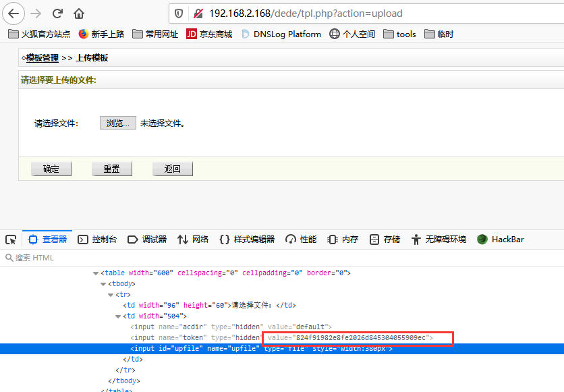The image size is (564, 392).
Task: Collapse the td width="504" node
Action: [118, 316]
